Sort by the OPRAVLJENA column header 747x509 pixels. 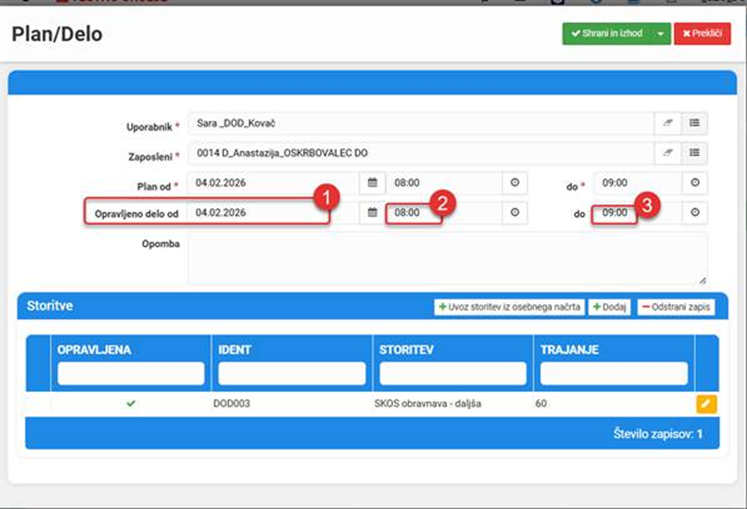[94, 350]
